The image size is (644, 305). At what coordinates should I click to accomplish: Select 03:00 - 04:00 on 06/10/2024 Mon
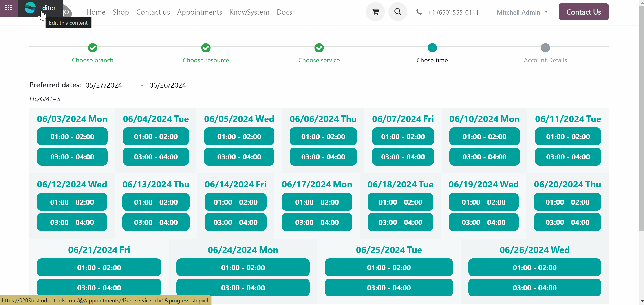pyautogui.click(x=484, y=157)
